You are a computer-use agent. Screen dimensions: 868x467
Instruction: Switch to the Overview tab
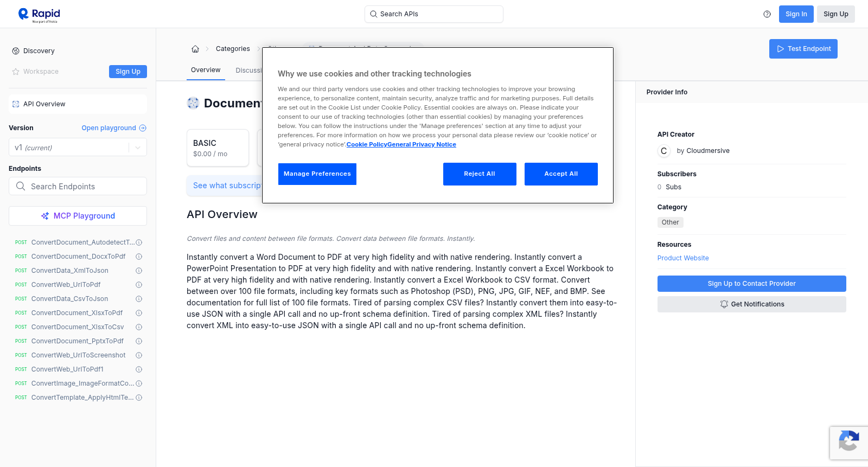(x=206, y=70)
